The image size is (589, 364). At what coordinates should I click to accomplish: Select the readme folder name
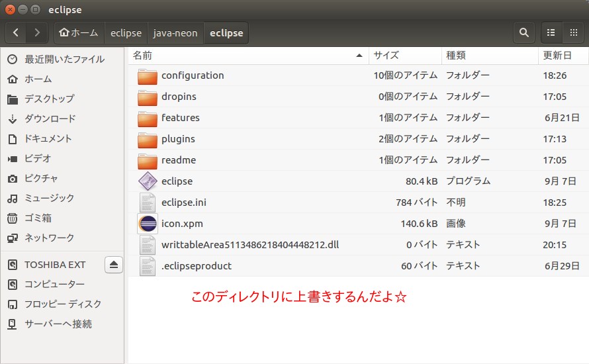(179, 160)
